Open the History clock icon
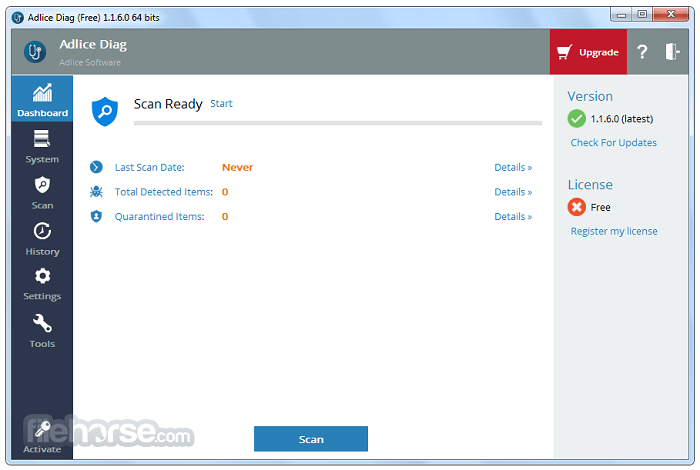This screenshot has height=470, width=700. 42,232
